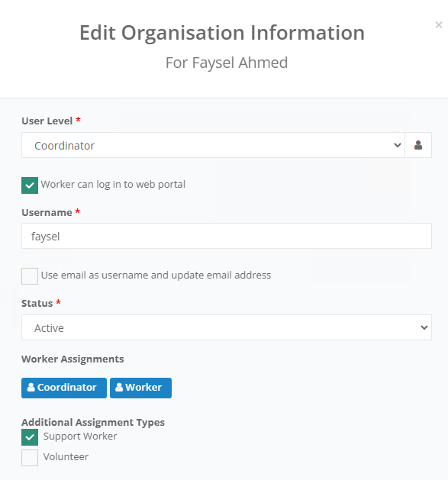448x480 pixels.
Task: Tick the Volunteer assignment type checkbox
Action: pos(30,458)
